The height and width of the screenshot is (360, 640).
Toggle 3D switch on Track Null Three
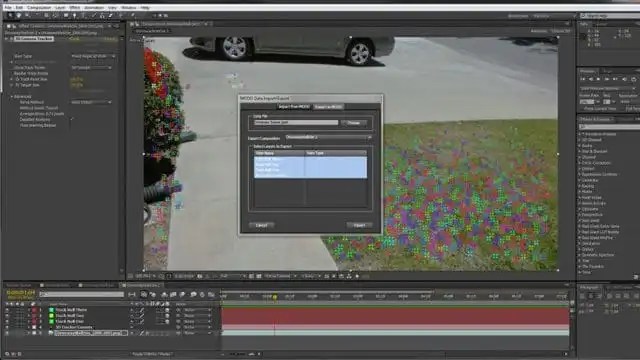(167, 310)
